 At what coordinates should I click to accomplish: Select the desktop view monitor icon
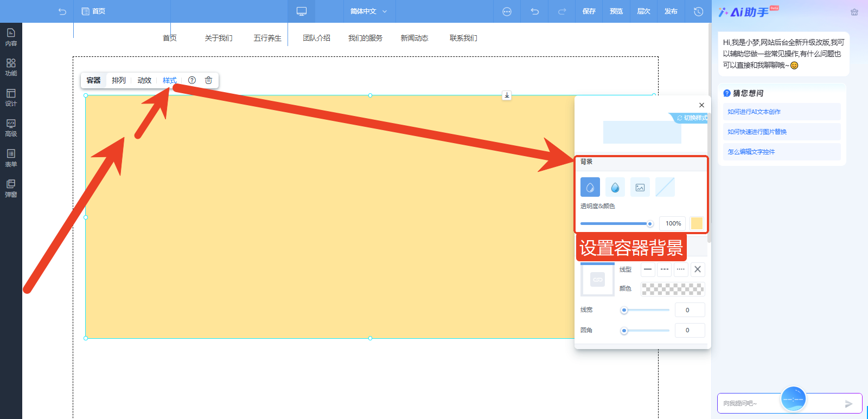302,11
